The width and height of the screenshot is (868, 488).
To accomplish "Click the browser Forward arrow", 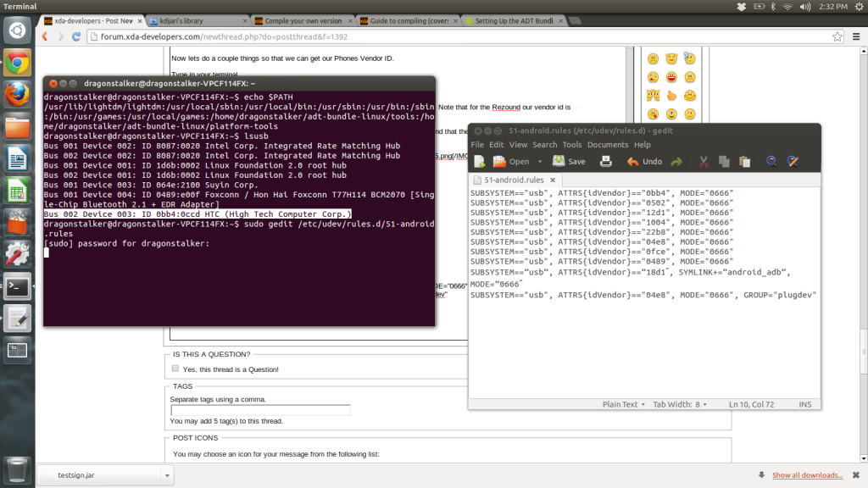I will pyautogui.click(x=61, y=36).
